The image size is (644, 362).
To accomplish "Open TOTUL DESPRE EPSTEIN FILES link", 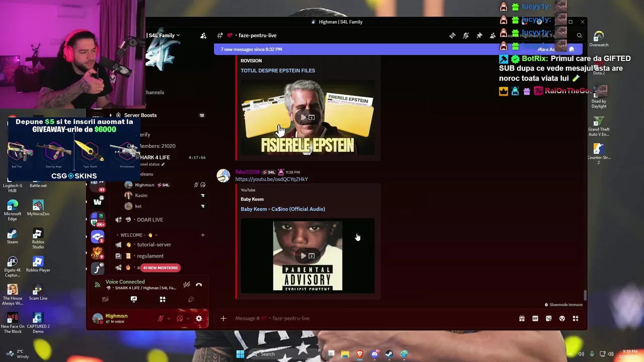I will (278, 70).
